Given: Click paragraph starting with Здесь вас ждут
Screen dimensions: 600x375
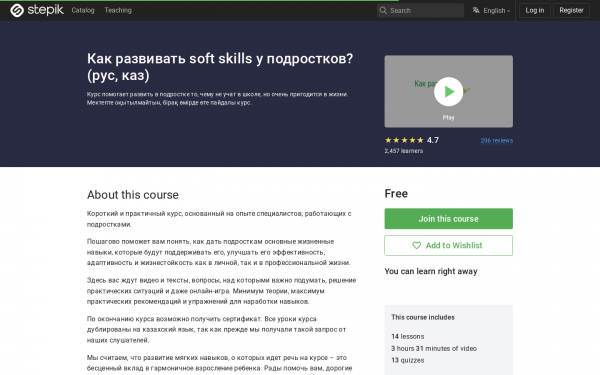Looking at the screenshot, I should [x=222, y=291].
